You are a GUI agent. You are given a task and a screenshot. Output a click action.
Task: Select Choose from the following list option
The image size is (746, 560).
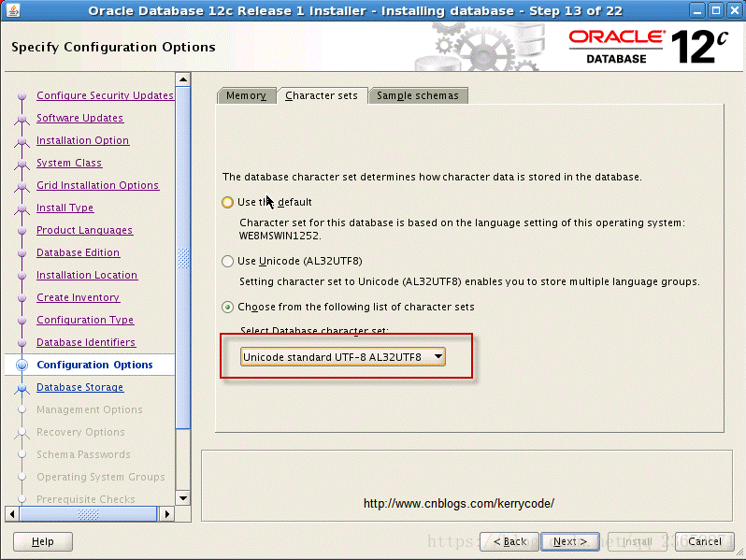[x=227, y=307]
